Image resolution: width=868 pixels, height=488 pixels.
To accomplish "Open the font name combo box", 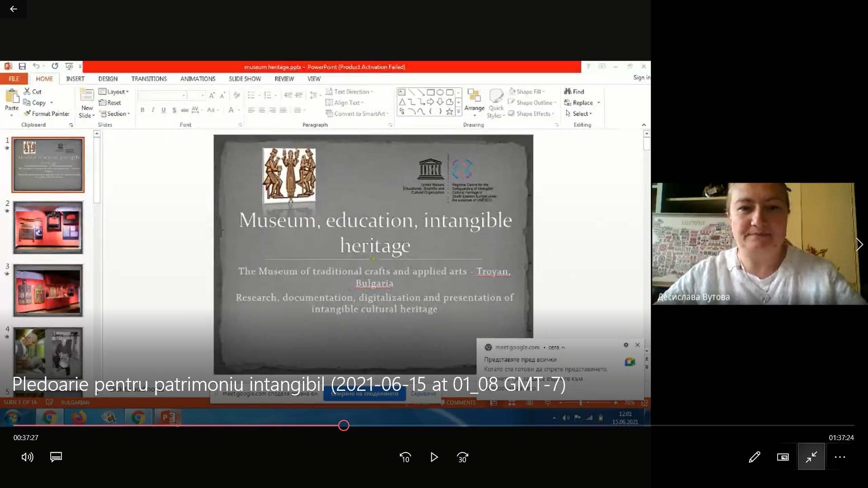I will click(162, 95).
